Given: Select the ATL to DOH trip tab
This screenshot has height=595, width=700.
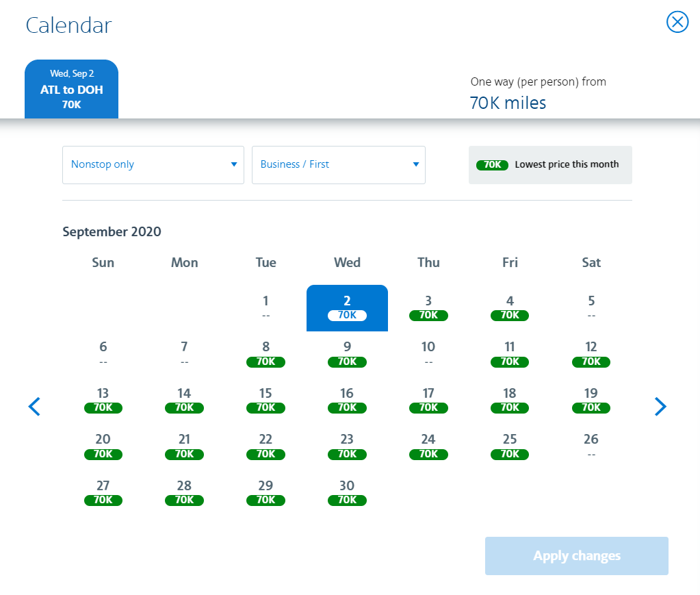Looking at the screenshot, I should point(71,90).
